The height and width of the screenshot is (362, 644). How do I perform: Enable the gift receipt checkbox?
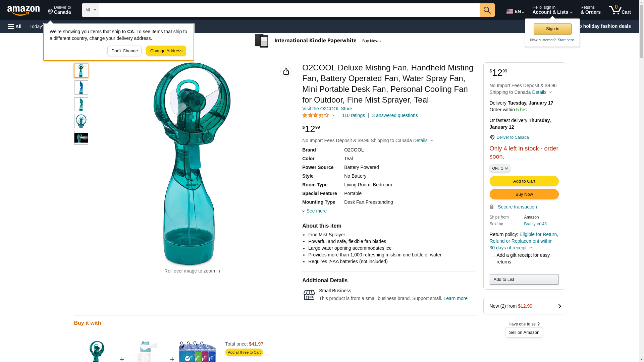pos(493,255)
